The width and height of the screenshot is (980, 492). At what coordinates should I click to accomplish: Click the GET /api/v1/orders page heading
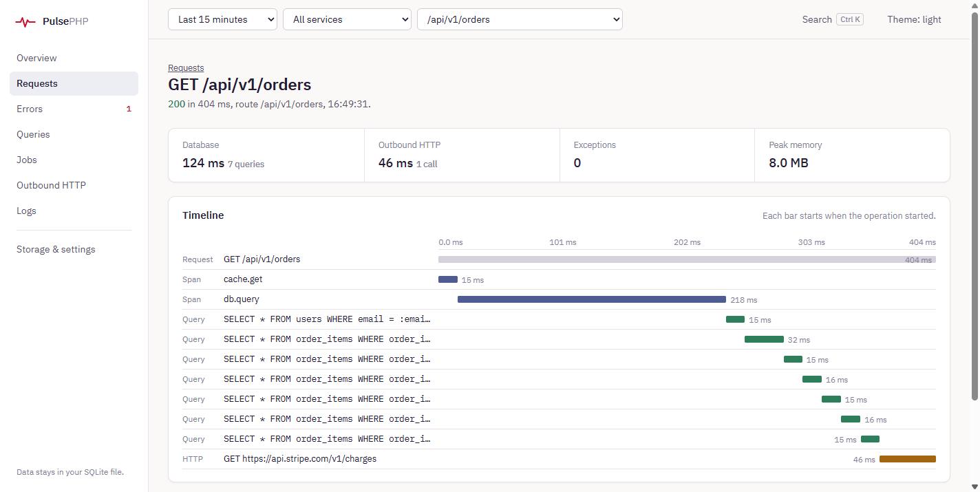click(239, 85)
